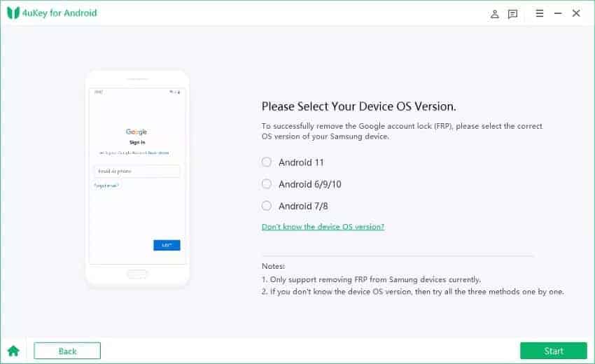Close the 4uKey window
Viewport: 595px width, 364px height.
point(576,13)
